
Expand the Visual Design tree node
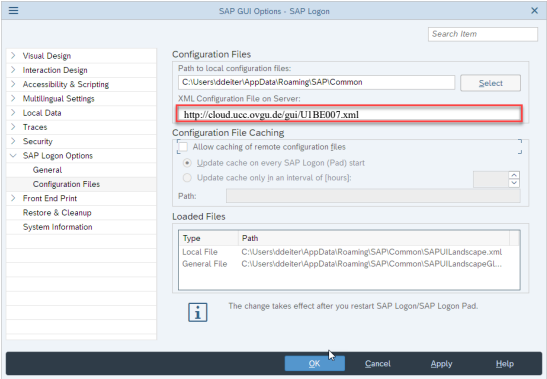(13, 55)
